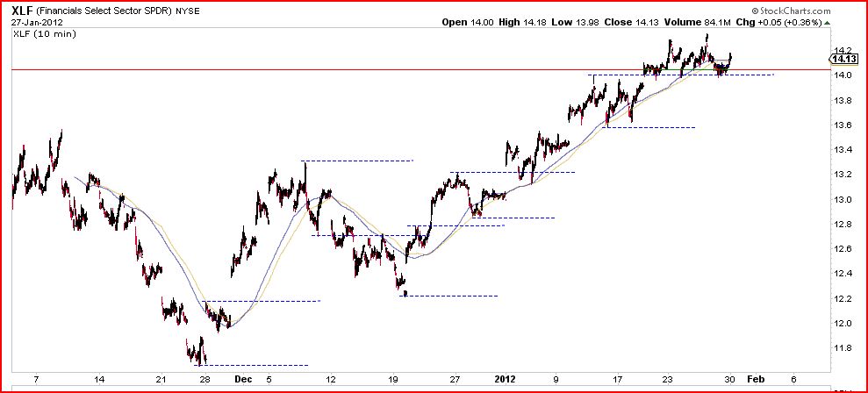Click the date label 27 on time axis
This screenshot has width=868, height=393.
click(x=455, y=380)
